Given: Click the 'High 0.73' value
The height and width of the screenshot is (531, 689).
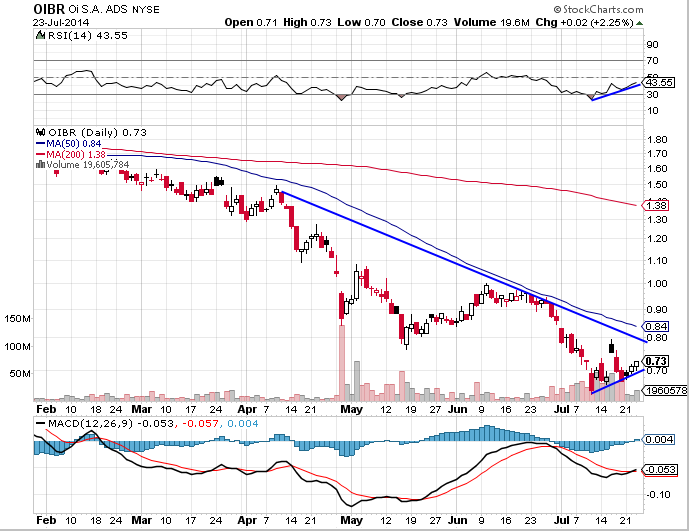Looking at the screenshot, I should click(x=307, y=22).
